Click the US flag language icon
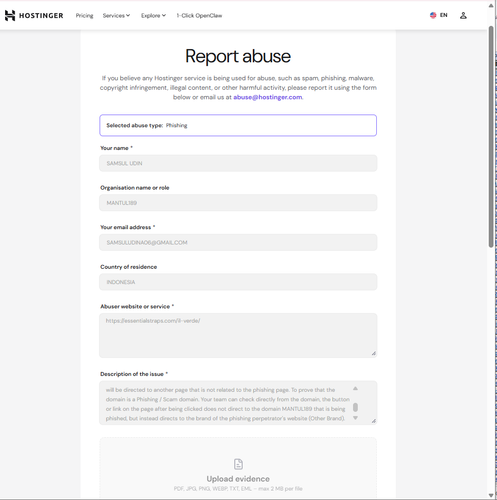 click(433, 15)
